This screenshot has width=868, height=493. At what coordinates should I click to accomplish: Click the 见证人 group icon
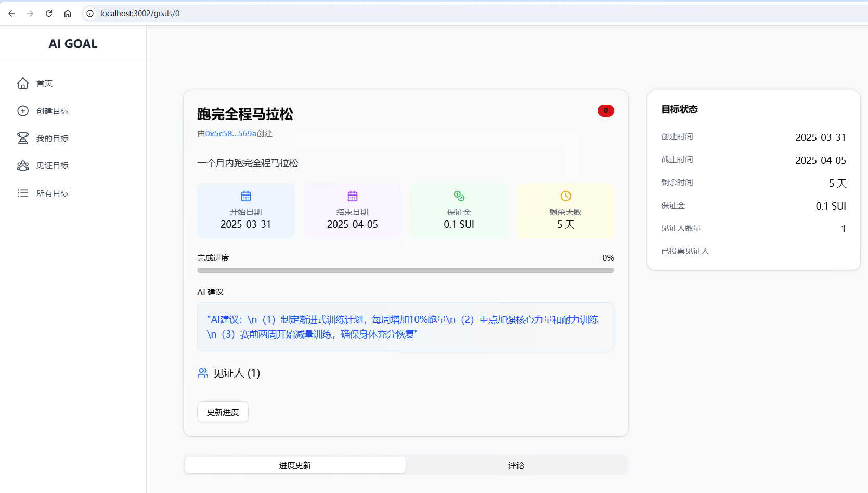202,373
